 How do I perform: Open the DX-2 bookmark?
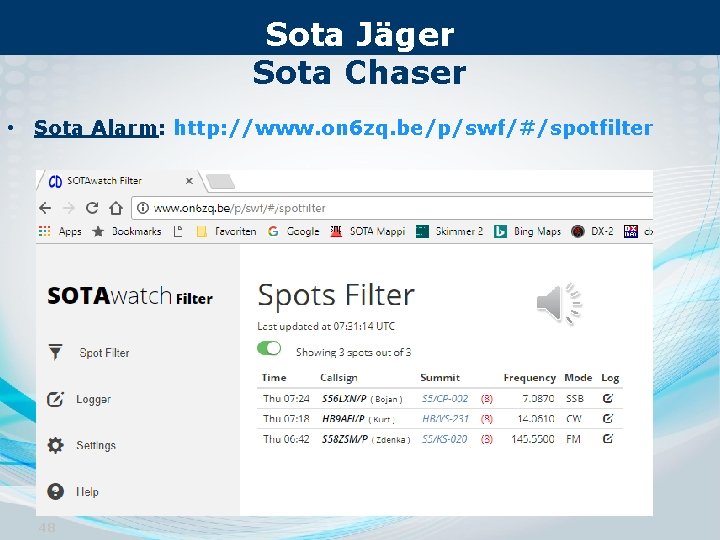point(592,231)
